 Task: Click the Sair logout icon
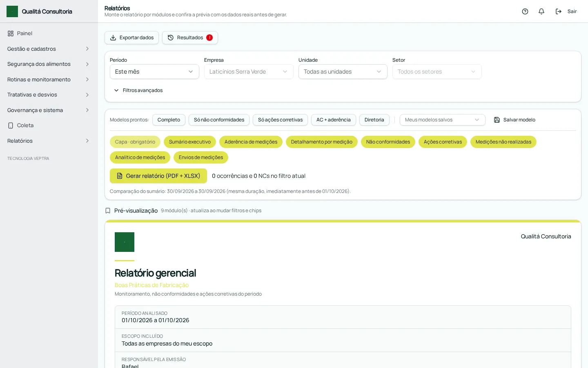coord(559,11)
